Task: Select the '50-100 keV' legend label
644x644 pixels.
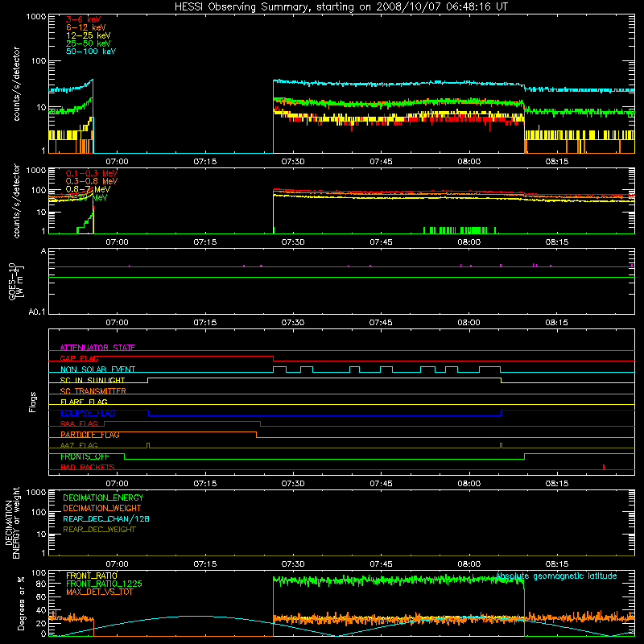Action: (x=91, y=52)
